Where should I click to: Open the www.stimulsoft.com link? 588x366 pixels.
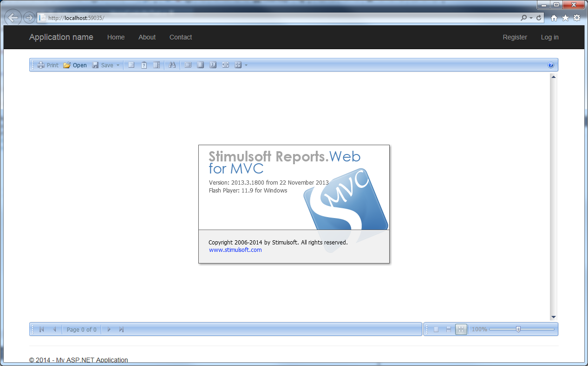tap(235, 250)
